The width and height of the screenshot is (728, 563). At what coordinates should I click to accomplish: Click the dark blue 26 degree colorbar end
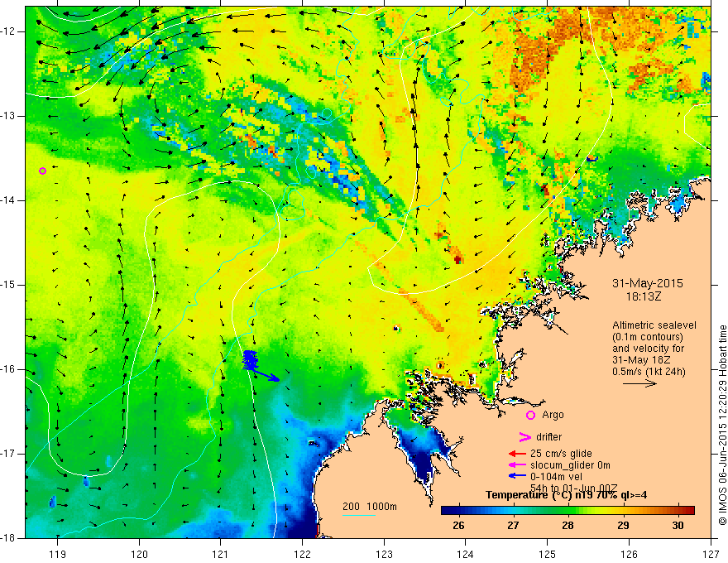tap(448, 511)
